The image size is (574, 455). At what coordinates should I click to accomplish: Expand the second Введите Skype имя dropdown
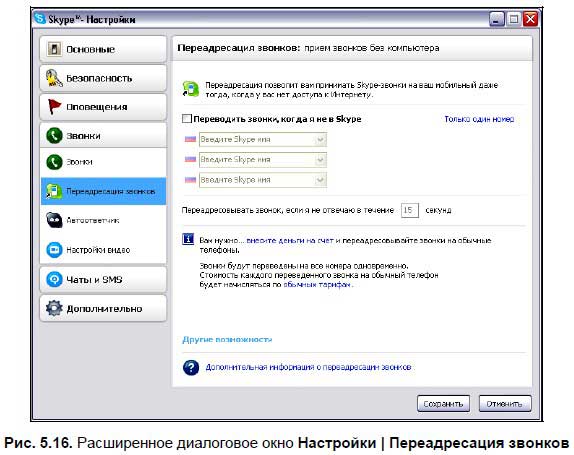[x=320, y=160]
